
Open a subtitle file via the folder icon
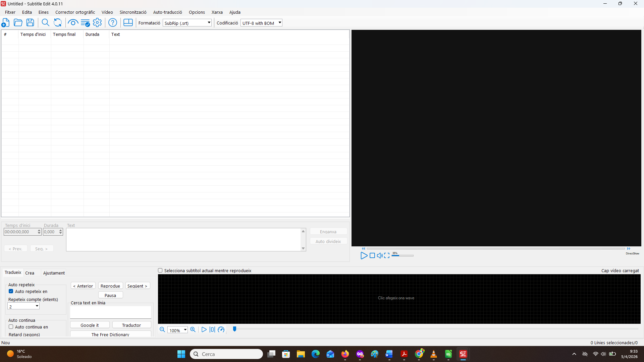(18, 23)
